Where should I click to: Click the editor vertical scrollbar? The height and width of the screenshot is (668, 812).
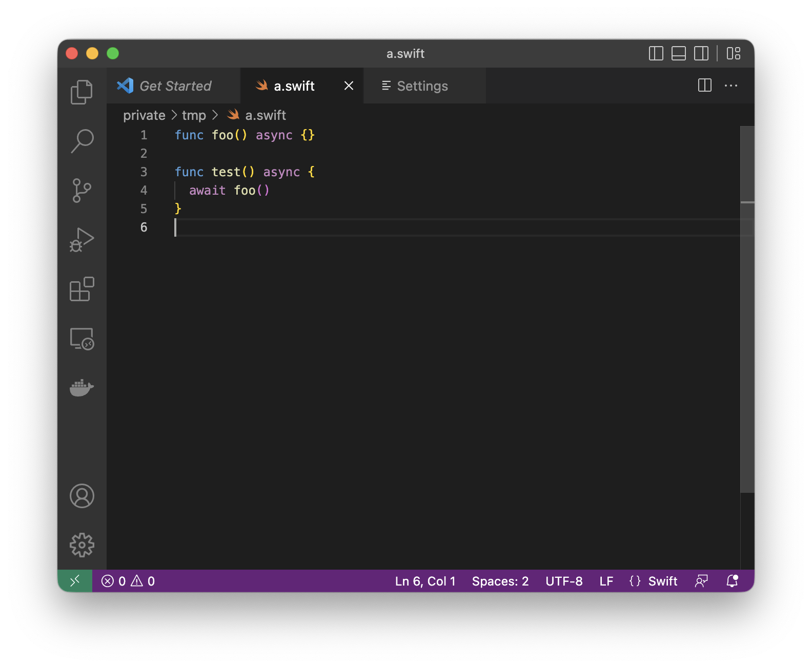[747, 309]
